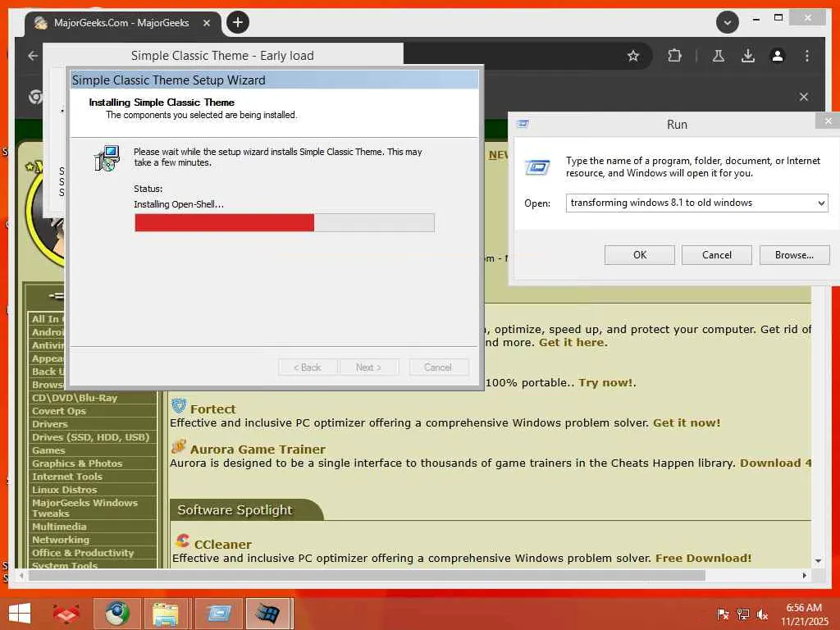Dismiss the browser infobar with X
The height and width of the screenshot is (630, 840).
tap(804, 97)
